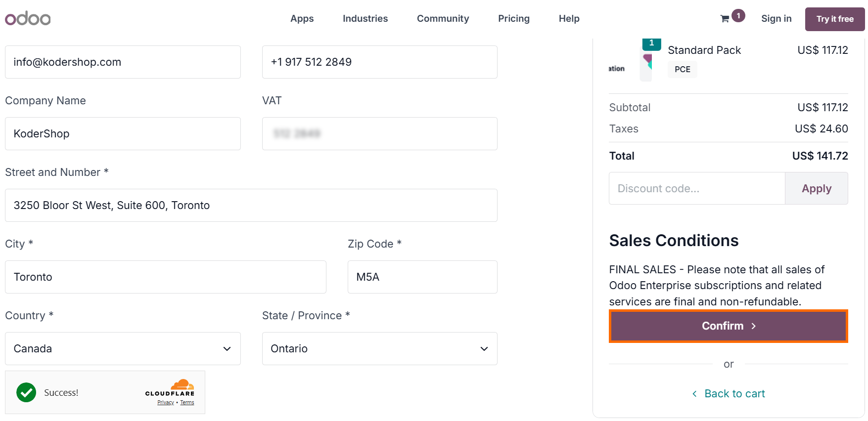Open the Apps menu
868x421 pixels.
[302, 19]
